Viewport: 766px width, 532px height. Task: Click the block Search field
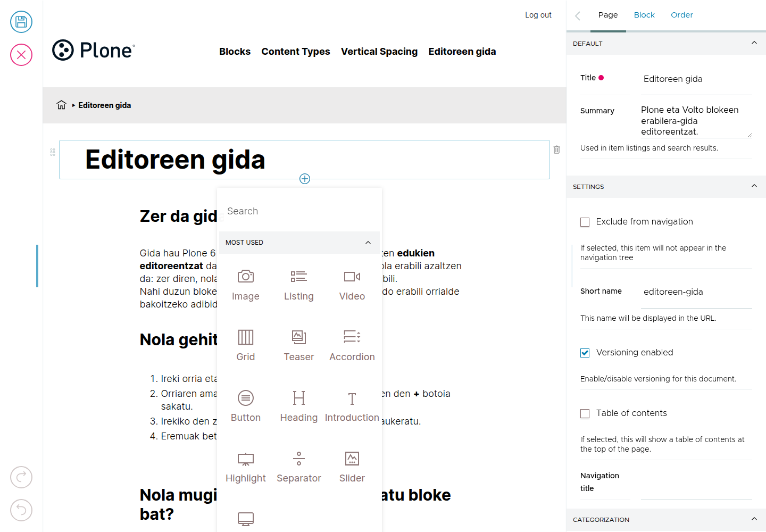(x=299, y=211)
